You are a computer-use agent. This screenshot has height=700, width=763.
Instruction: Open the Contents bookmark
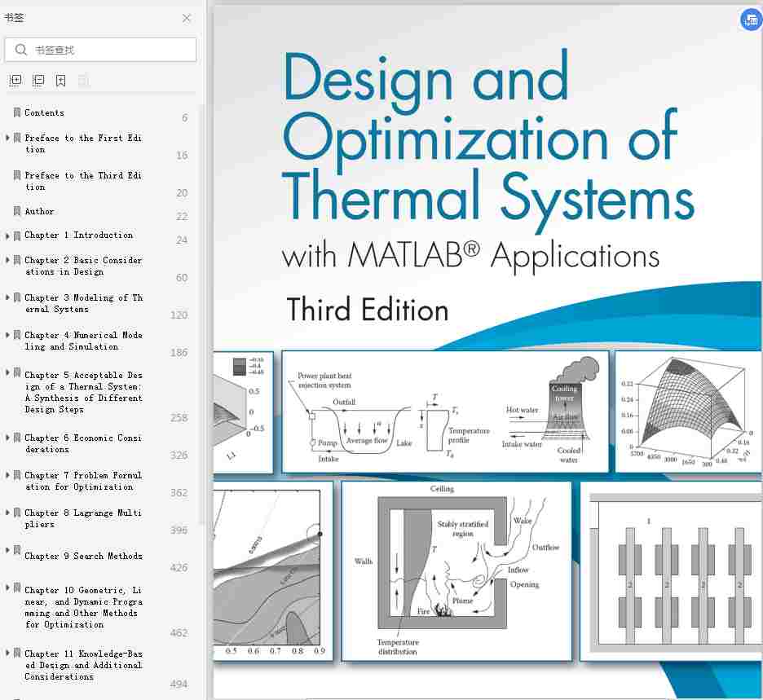(44, 112)
